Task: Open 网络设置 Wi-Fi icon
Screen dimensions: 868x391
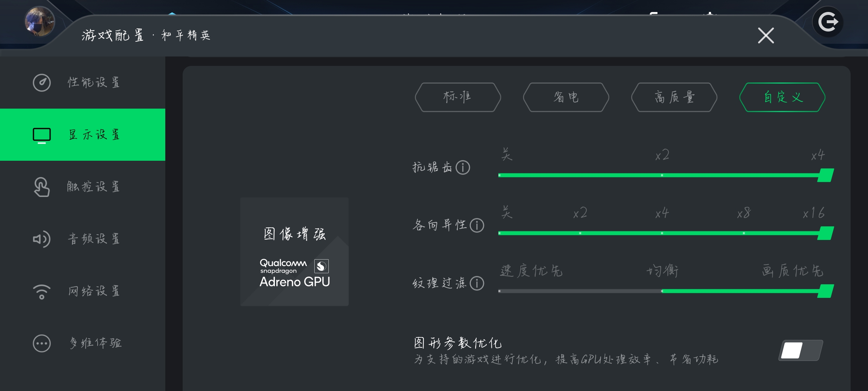Action: (x=42, y=292)
